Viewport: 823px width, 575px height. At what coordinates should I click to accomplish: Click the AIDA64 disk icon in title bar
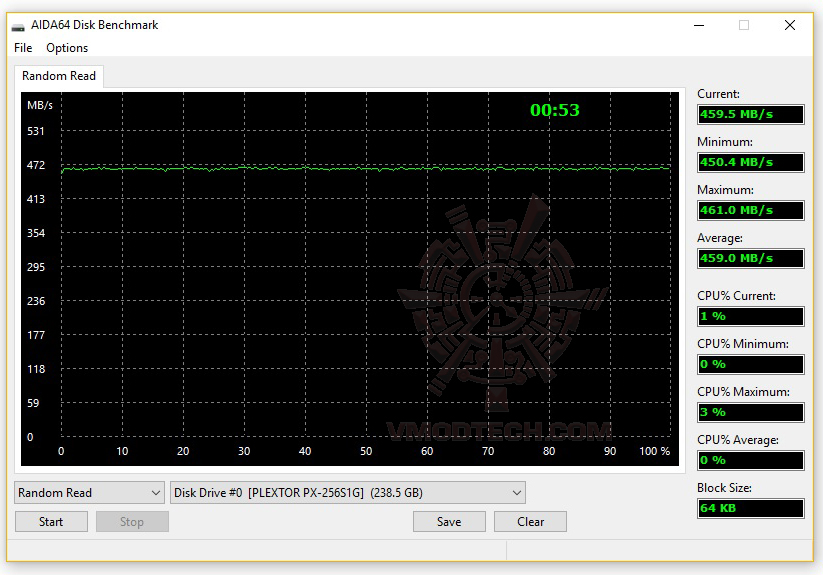point(18,26)
